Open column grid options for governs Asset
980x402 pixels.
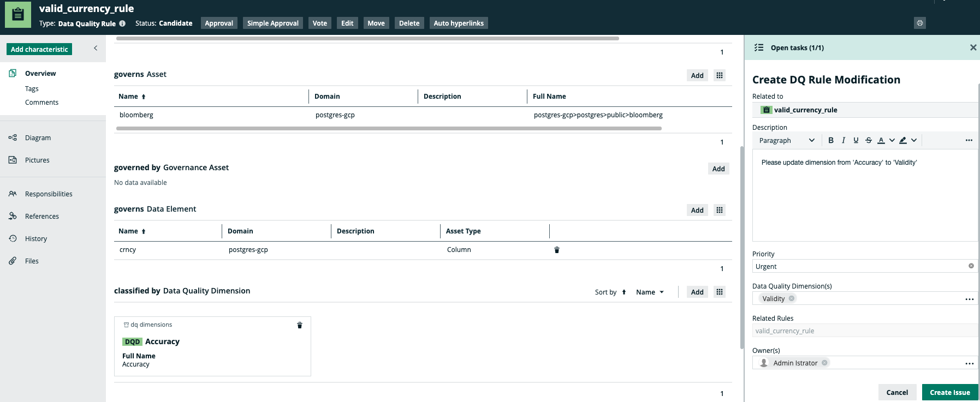(x=720, y=75)
